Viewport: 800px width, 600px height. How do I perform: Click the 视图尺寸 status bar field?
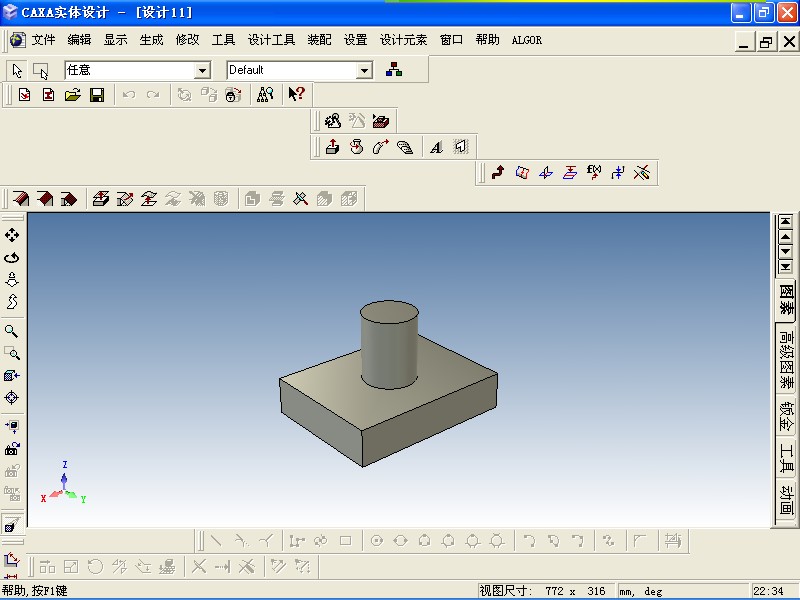pyautogui.click(x=546, y=591)
